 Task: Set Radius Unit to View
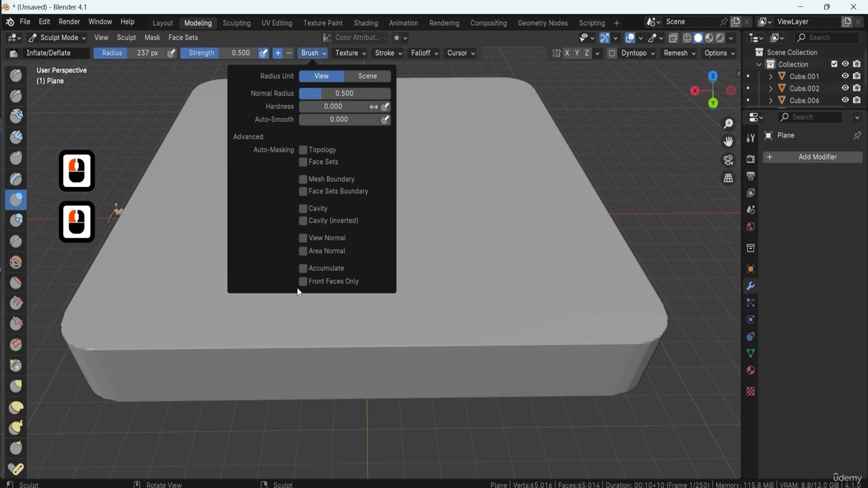(x=321, y=76)
